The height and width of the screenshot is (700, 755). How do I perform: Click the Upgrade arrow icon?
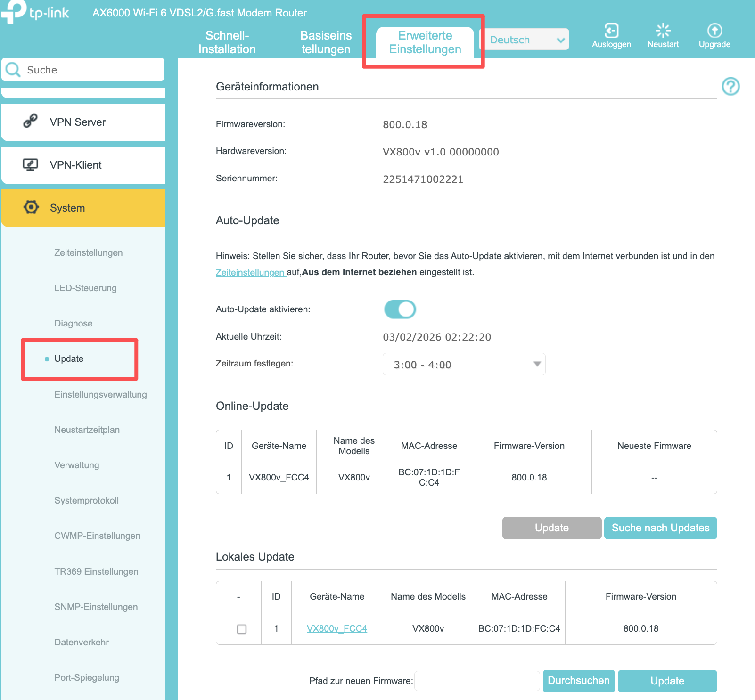[714, 31]
